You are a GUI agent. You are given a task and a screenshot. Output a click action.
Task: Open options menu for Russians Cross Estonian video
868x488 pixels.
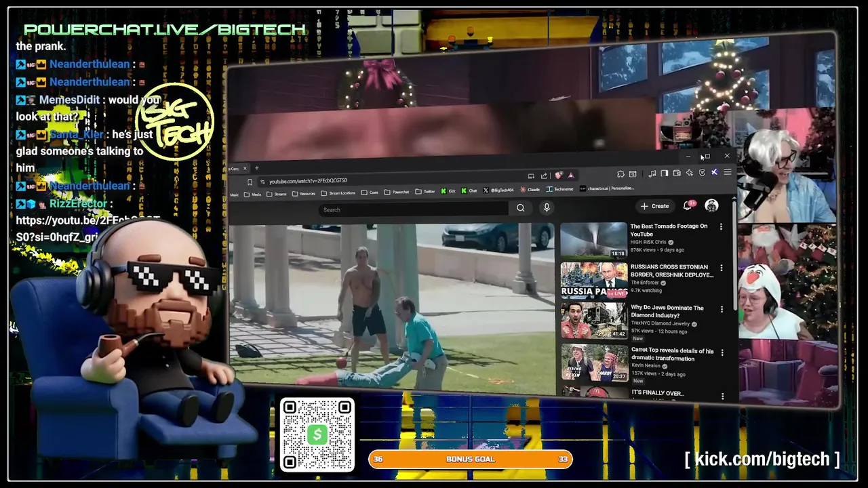[x=721, y=268]
